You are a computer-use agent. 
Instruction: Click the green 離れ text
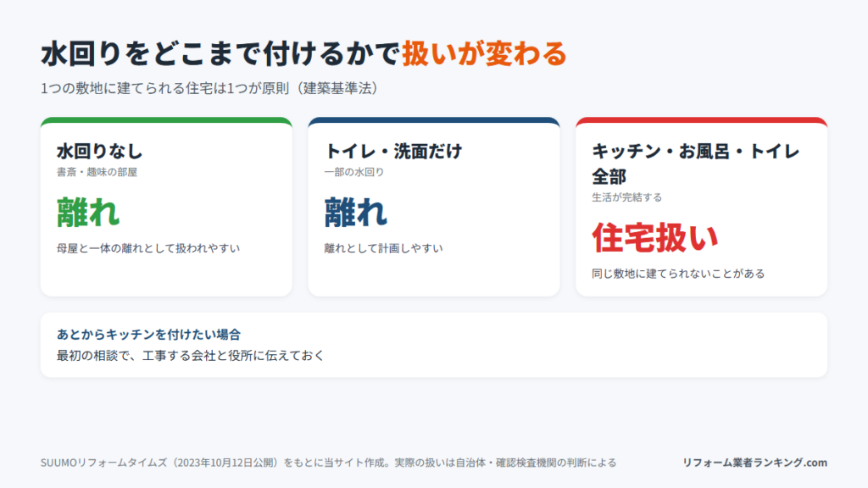pyautogui.click(x=88, y=213)
